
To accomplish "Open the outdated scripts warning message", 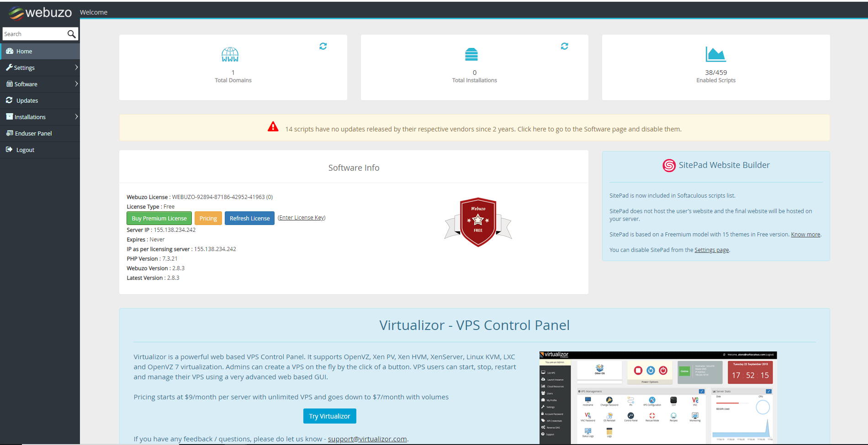I will pos(483,129).
